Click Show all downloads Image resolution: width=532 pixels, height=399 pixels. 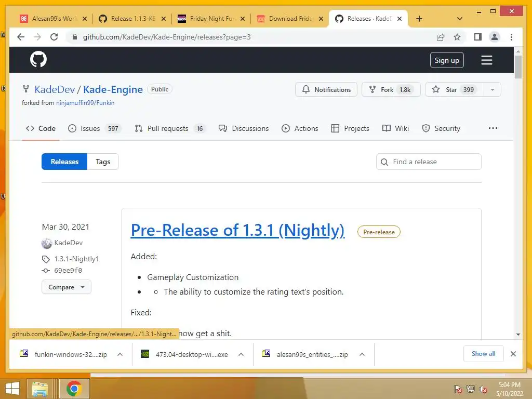[483, 353]
